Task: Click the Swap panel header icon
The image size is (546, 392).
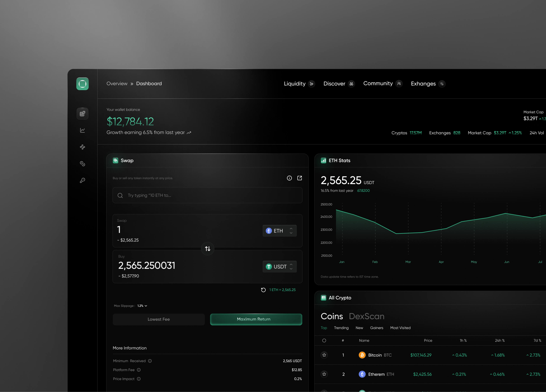Action: (116, 161)
